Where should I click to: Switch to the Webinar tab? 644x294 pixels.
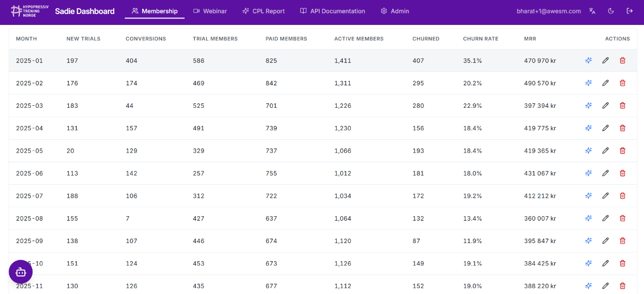[x=210, y=11]
